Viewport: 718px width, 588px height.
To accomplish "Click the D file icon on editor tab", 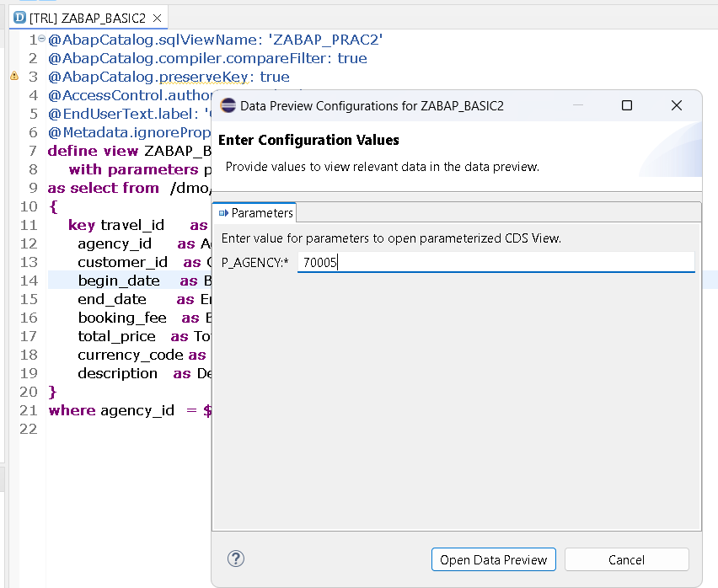I will (20, 18).
